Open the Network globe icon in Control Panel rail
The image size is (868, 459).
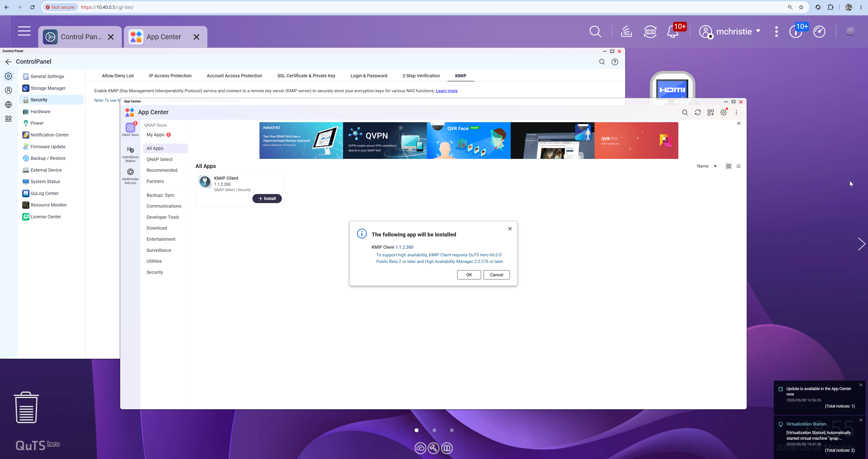click(x=8, y=104)
